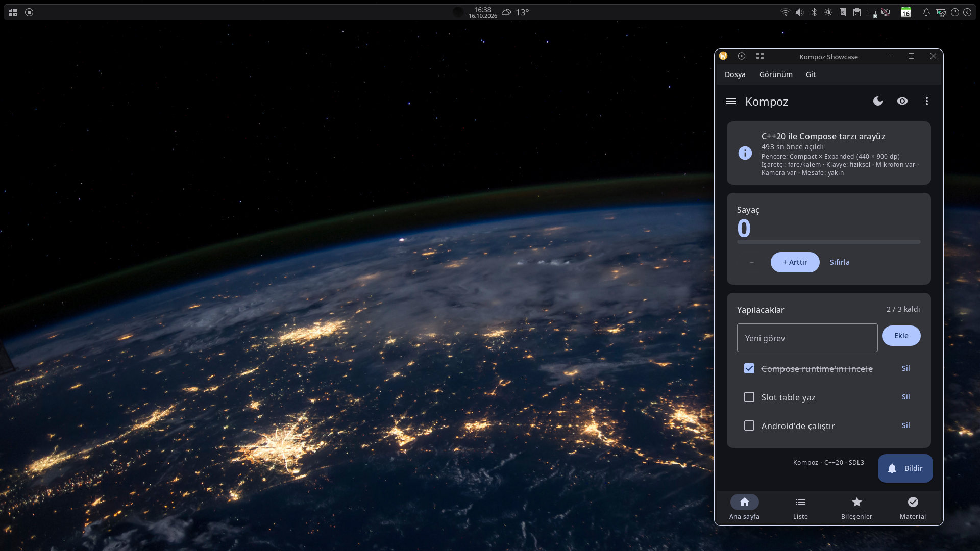Open the Görünüm menu
The height and width of the screenshot is (551, 980).
(x=776, y=74)
